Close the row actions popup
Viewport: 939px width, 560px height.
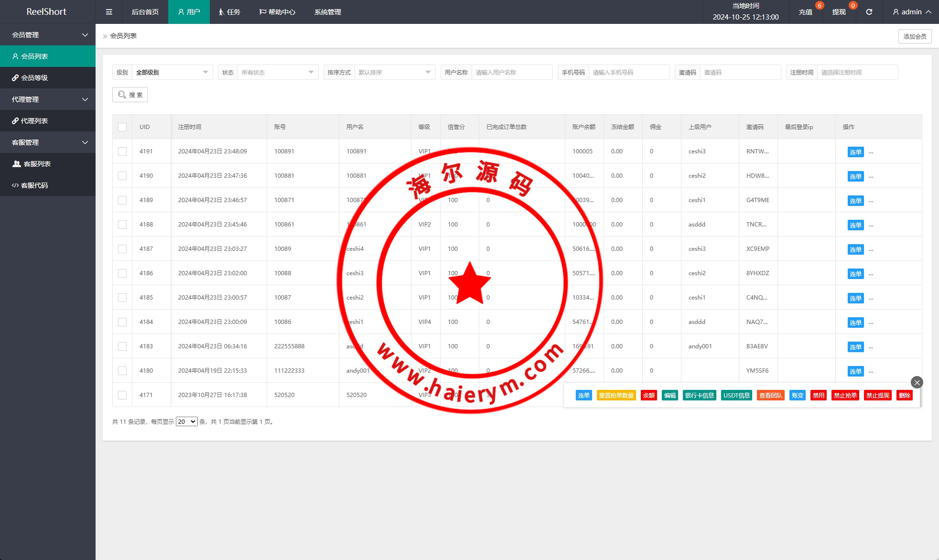coord(917,382)
